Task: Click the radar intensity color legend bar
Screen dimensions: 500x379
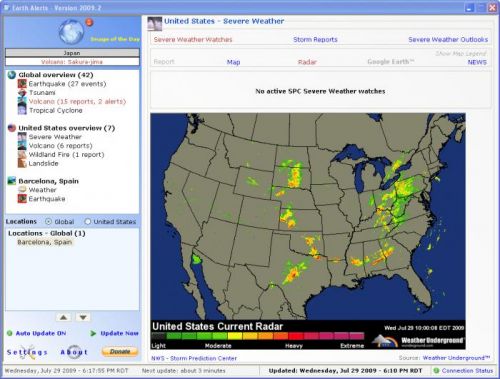Action: 258,336
